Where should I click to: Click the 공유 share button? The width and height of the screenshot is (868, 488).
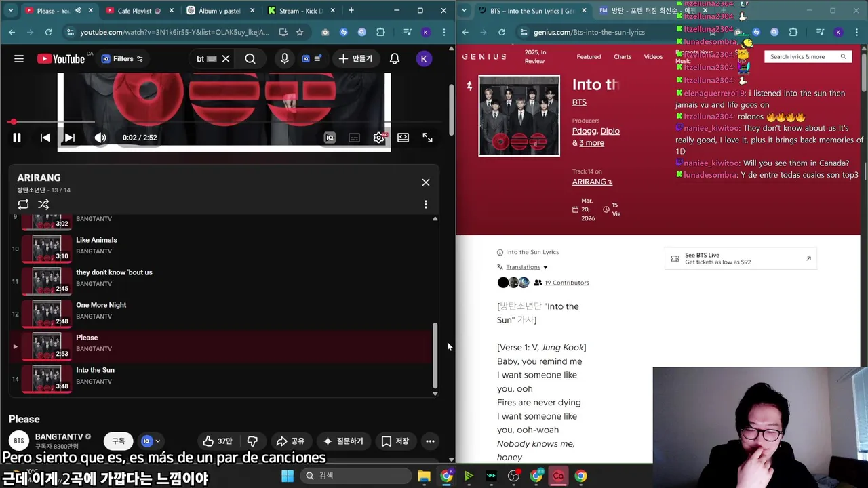(290, 441)
